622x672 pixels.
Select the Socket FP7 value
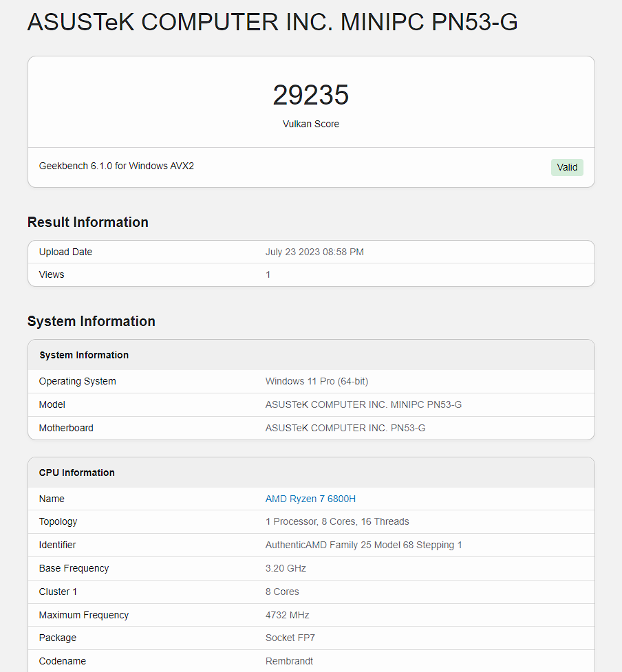(290, 638)
